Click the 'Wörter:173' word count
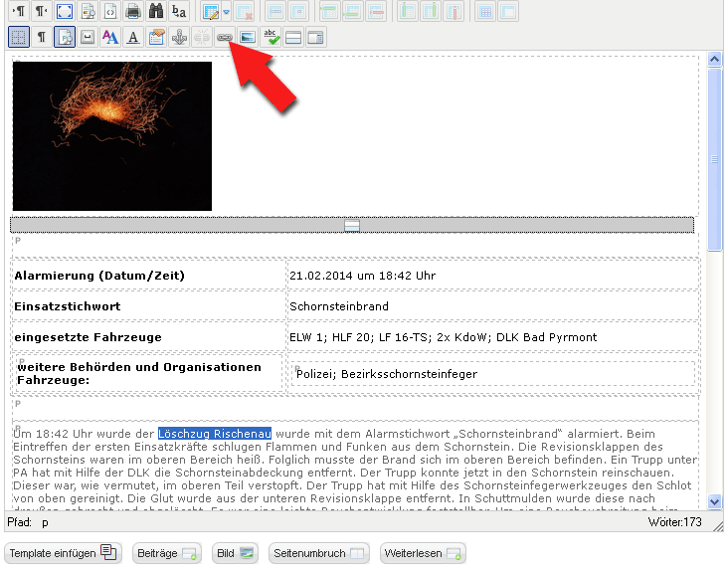728x574 pixels. click(x=674, y=522)
